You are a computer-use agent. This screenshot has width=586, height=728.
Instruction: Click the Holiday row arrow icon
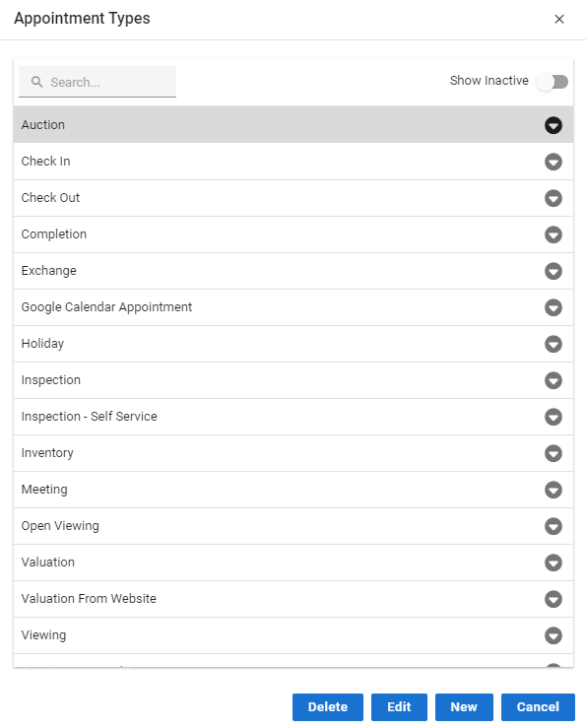tap(553, 344)
